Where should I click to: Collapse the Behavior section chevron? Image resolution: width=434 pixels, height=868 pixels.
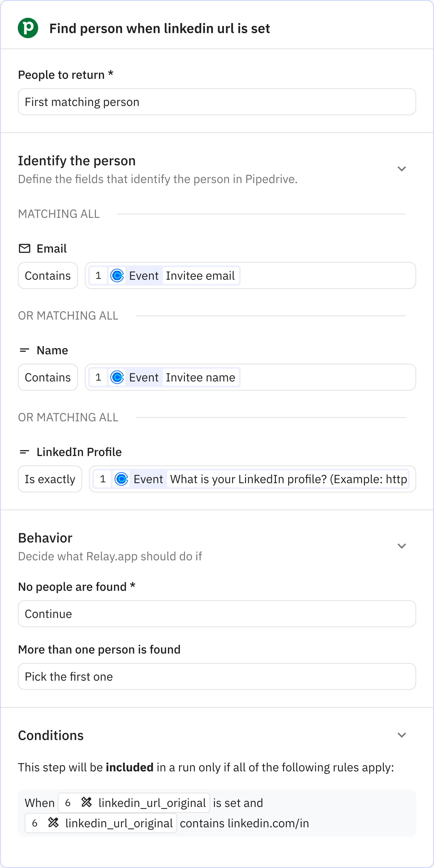pos(401,546)
